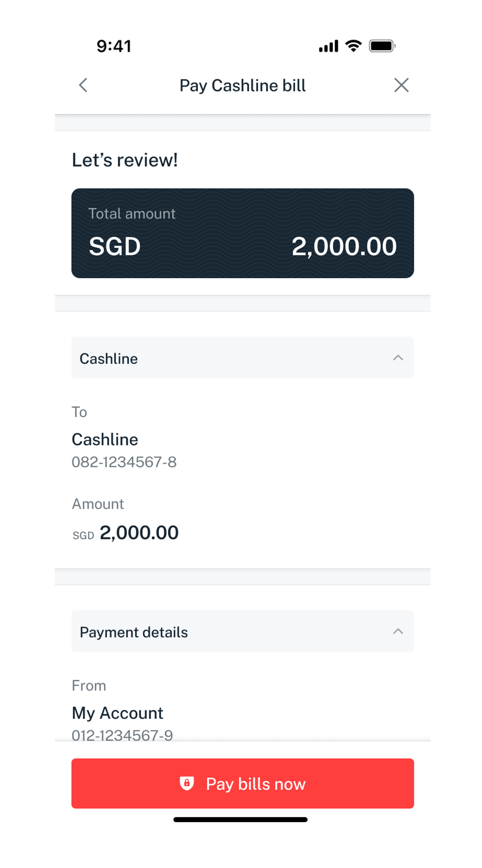Select the SGD 2,000.00 amount text

click(x=126, y=532)
